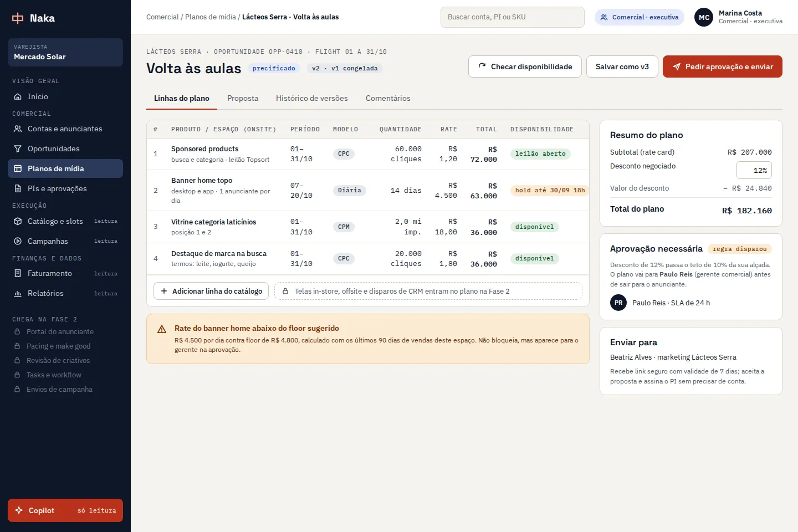798x532 pixels.
Task: Click the funnel icon beside Oportunidades
Action: point(18,149)
